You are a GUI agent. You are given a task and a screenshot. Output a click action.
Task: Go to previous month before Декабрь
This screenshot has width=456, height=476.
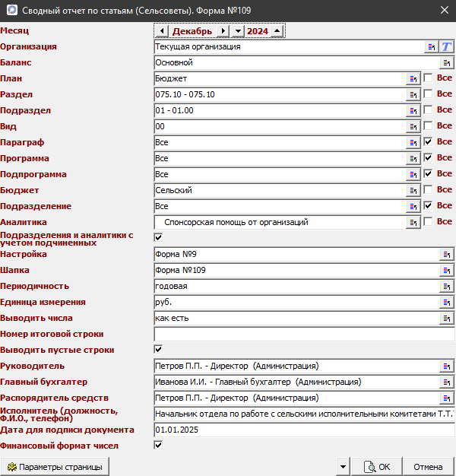click(x=161, y=31)
